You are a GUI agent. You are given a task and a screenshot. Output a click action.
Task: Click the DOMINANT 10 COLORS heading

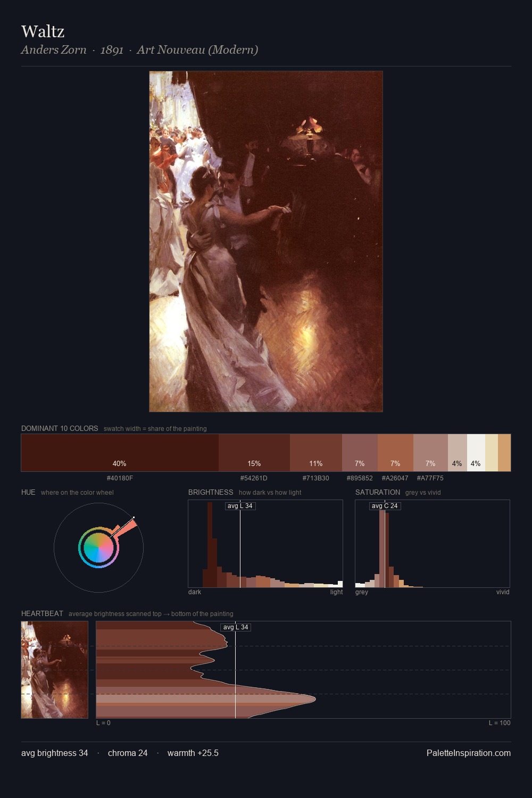[x=60, y=428]
